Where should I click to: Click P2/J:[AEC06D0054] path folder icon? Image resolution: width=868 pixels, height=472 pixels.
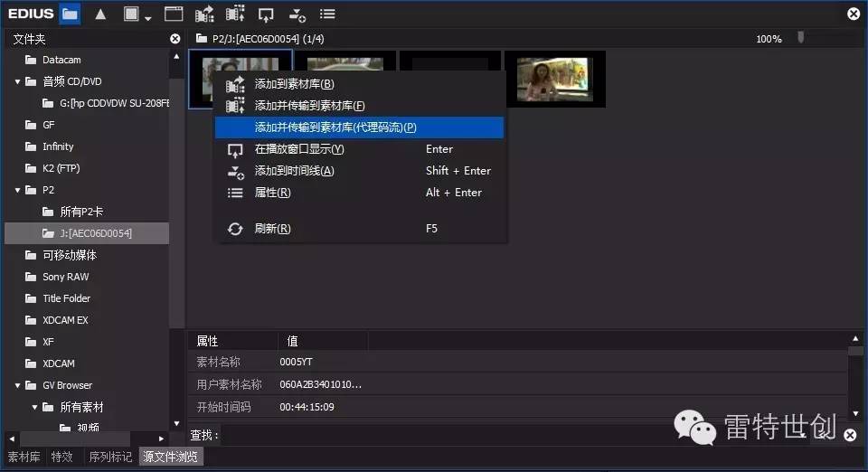coord(202,39)
